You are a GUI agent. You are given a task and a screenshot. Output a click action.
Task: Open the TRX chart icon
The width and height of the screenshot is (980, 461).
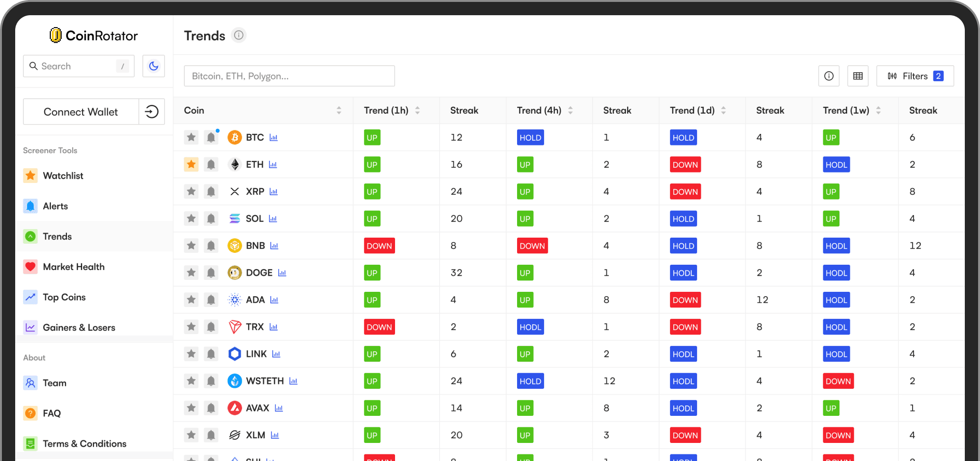tap(273, 327)
